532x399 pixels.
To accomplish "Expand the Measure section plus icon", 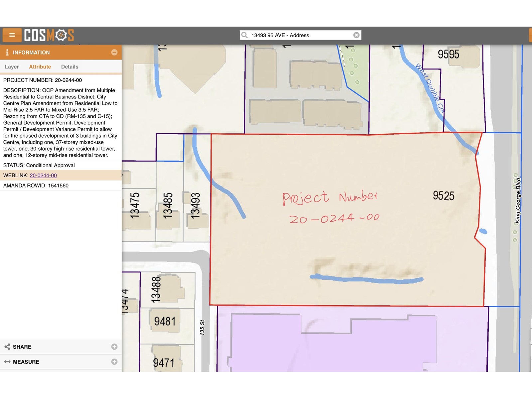I will [114, 362].
